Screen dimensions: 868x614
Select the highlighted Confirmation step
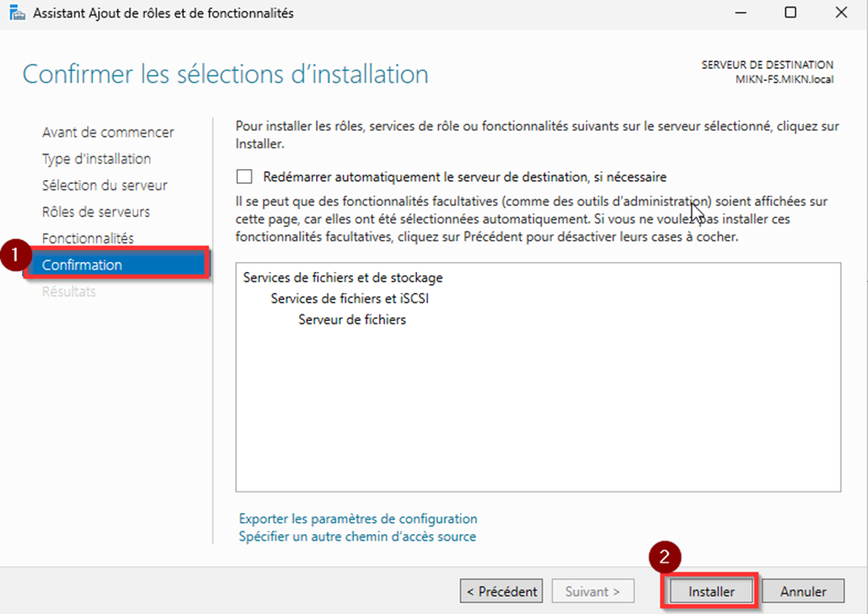[82, 265]
